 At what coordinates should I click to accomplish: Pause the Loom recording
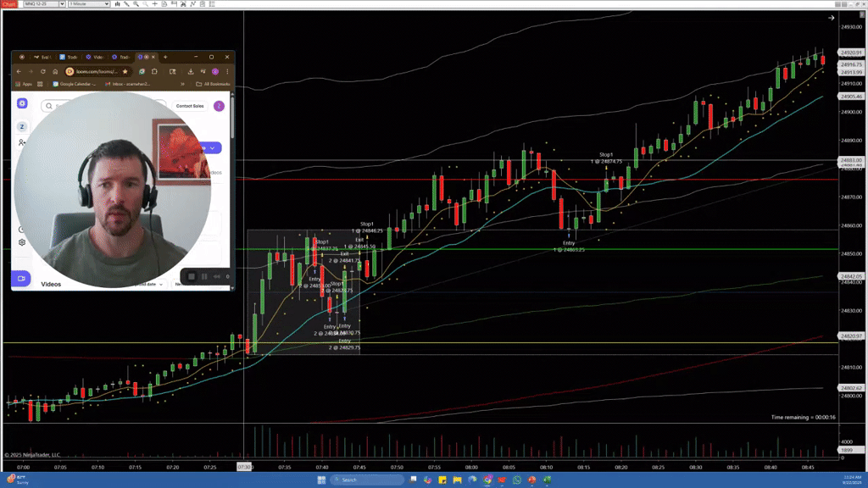(x=204, y=276)
